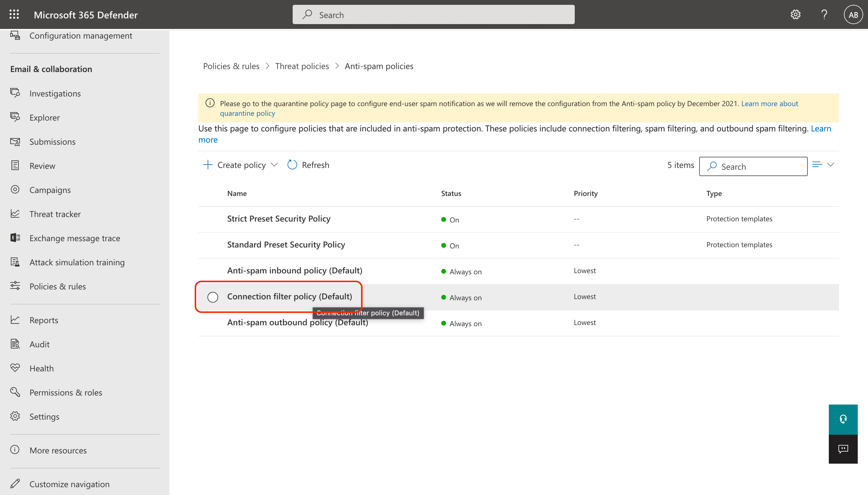Click the More resources info icon
Viewport: 868px width, 495px height.
[15, 450]
